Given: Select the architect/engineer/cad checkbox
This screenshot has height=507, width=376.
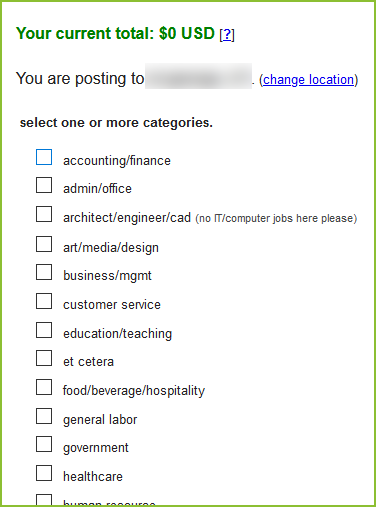Looking at the screenshot, I should pyautogui.click(x=44, y=214).
